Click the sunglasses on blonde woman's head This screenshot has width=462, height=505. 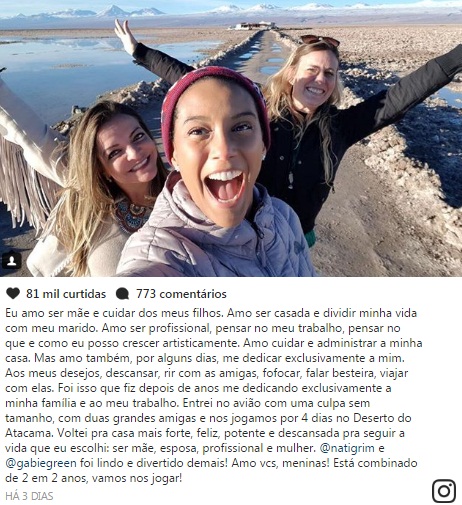[x=319, y=40]
